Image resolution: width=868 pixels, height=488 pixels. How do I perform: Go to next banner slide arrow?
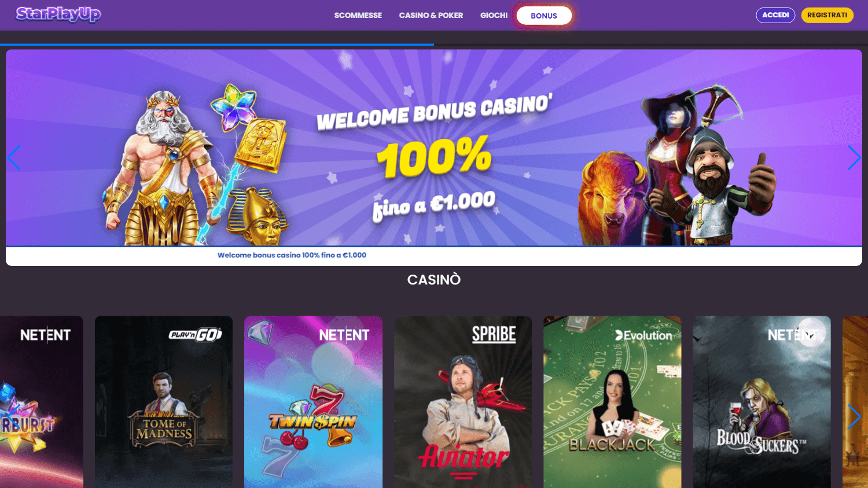coord(854,157)
